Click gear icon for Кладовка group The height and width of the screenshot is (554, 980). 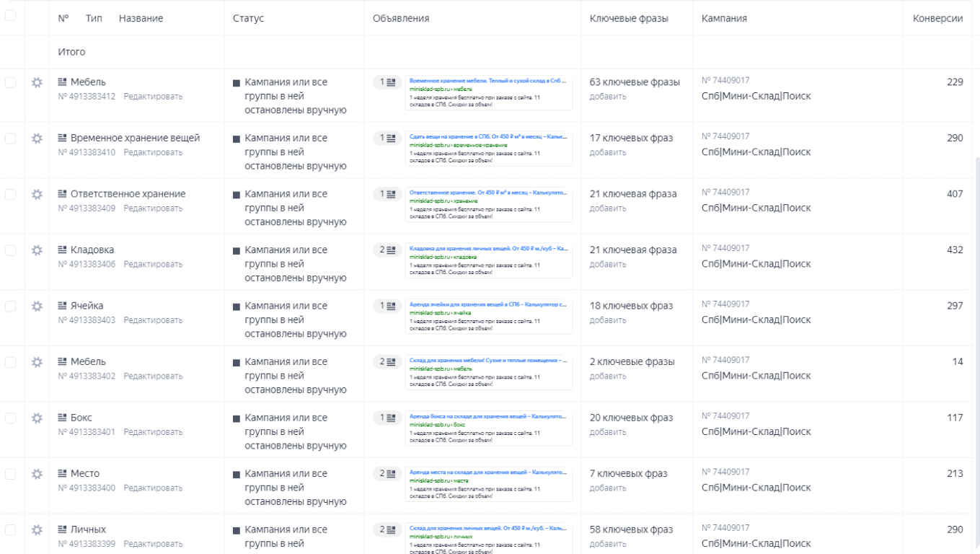click(37, 250)
